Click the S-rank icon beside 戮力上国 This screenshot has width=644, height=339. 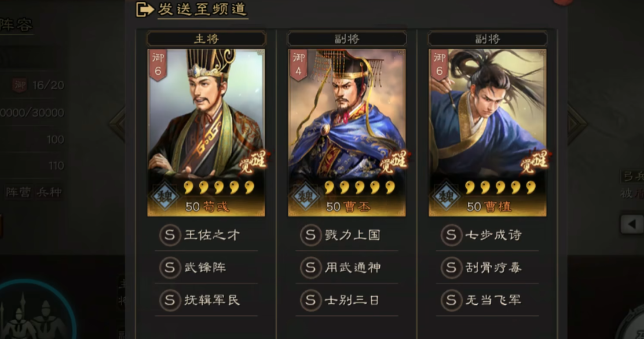click(310, 235)
